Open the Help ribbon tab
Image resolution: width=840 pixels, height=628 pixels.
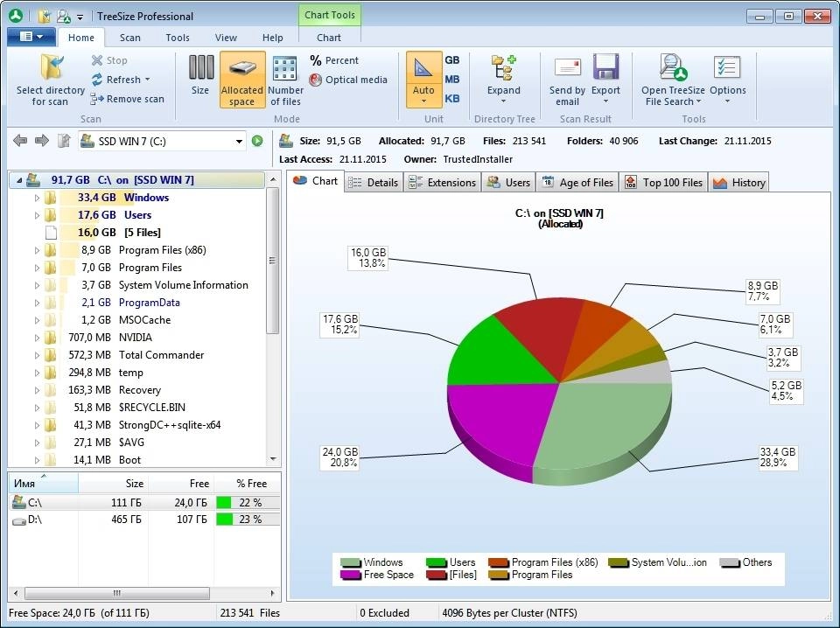point(273,38)
